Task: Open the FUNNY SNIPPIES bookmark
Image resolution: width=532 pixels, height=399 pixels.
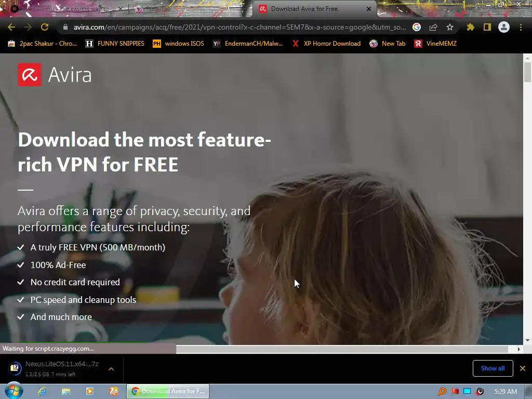Action: [x=115, y=44]
